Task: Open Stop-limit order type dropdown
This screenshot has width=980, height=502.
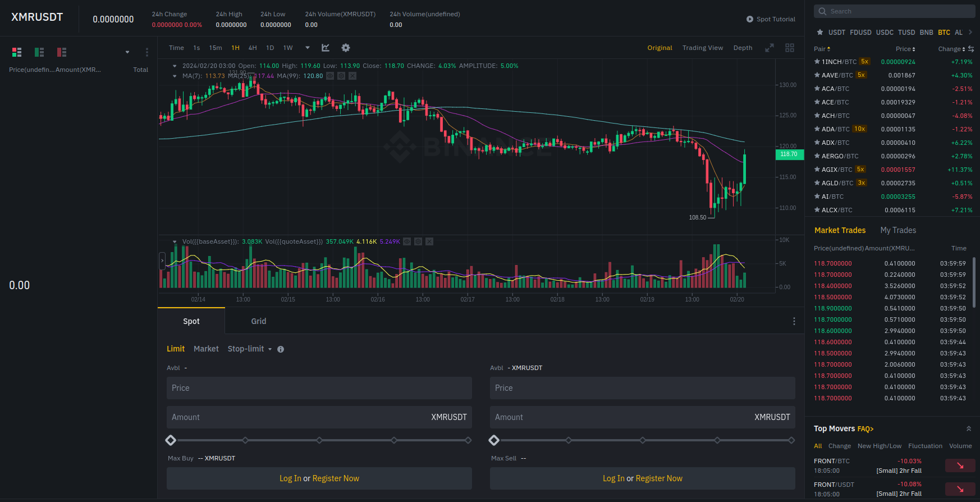Action: tap(270, 349)
